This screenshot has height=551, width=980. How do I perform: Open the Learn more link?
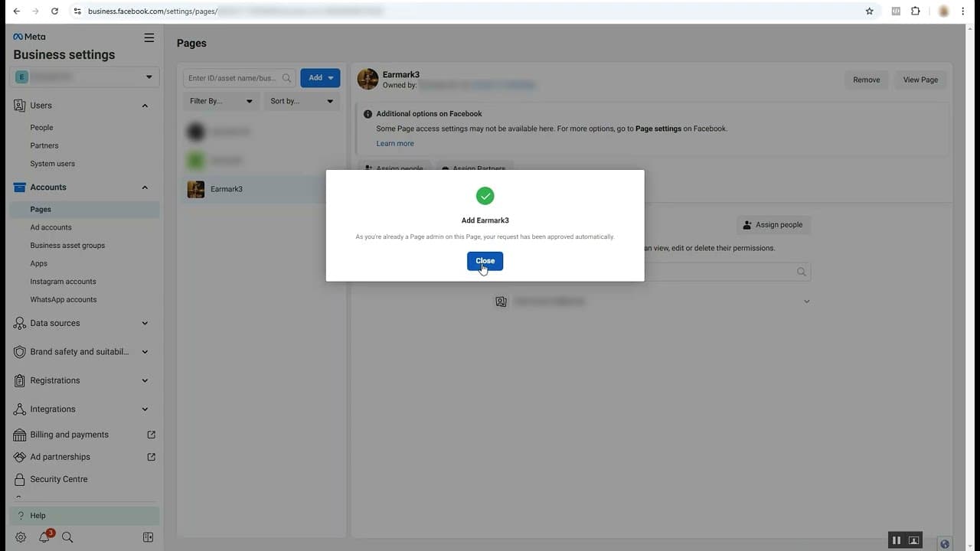point(395,143)
